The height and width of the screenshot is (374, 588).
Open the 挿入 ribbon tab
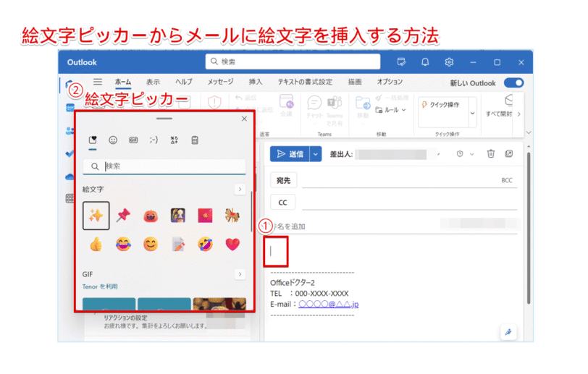pyautogui.click(x=256, y=82)
